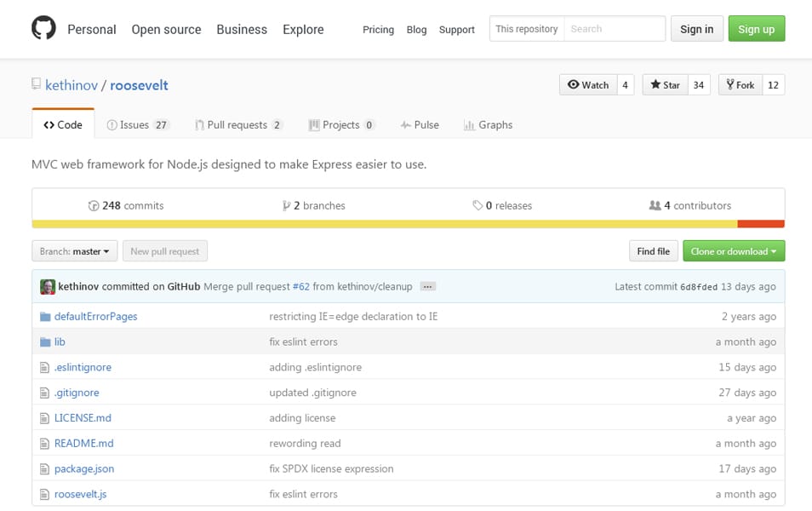Click the contributors people icon
The image size is (812, 511).
click(655, 206)
